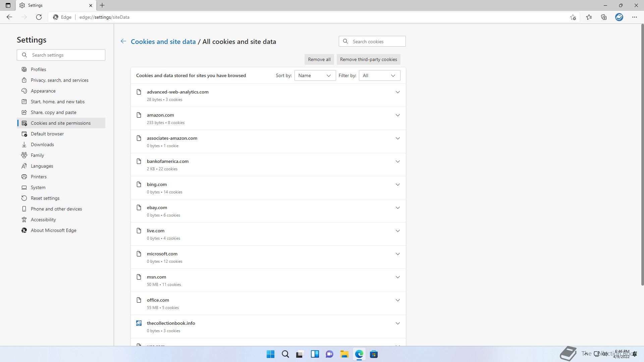This screenshot has height=362, width=644.
Task: Click the thecollectionbook.info site icon
Action: (x=139, y=323)
